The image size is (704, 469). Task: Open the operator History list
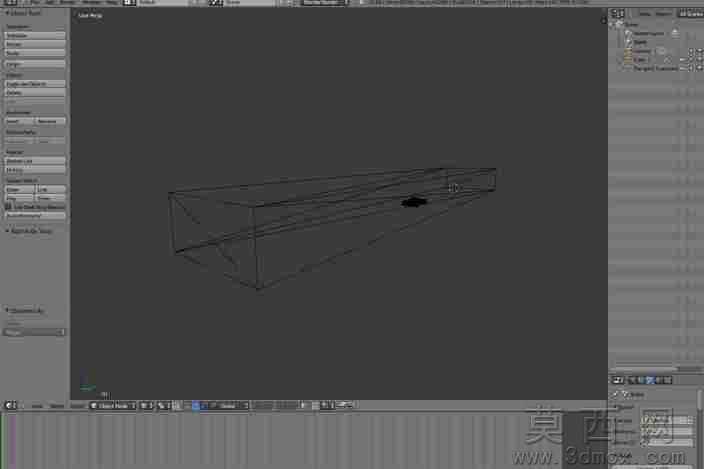tap(35, 170)
